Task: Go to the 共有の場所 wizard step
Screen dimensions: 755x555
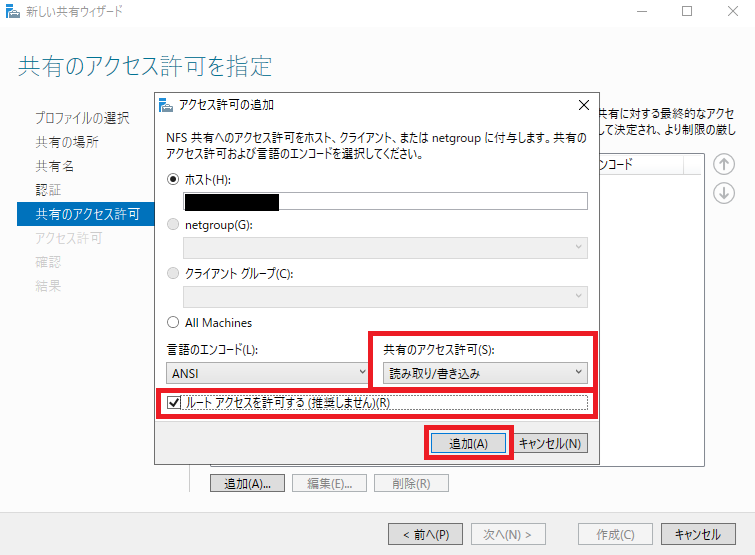Action: pyautogui.click(x=67, y=142)
